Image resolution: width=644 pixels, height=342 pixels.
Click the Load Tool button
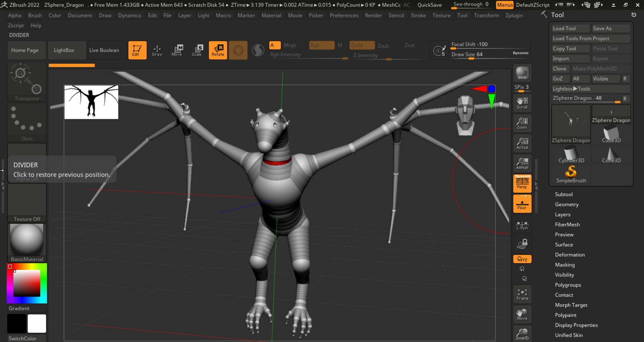pyautogui.click(x=571, y=28)
